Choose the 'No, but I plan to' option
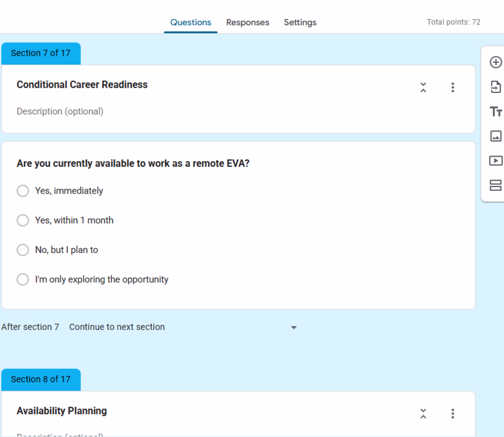Screen dimensions: 504x437 23,250
